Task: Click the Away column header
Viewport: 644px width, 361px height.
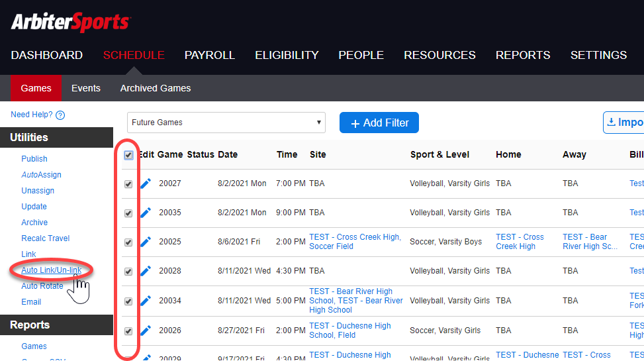Action: 575,154
